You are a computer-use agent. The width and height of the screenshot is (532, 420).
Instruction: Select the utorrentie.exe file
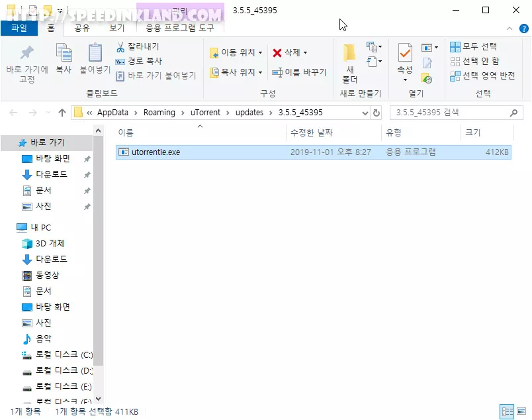[313, 152]
